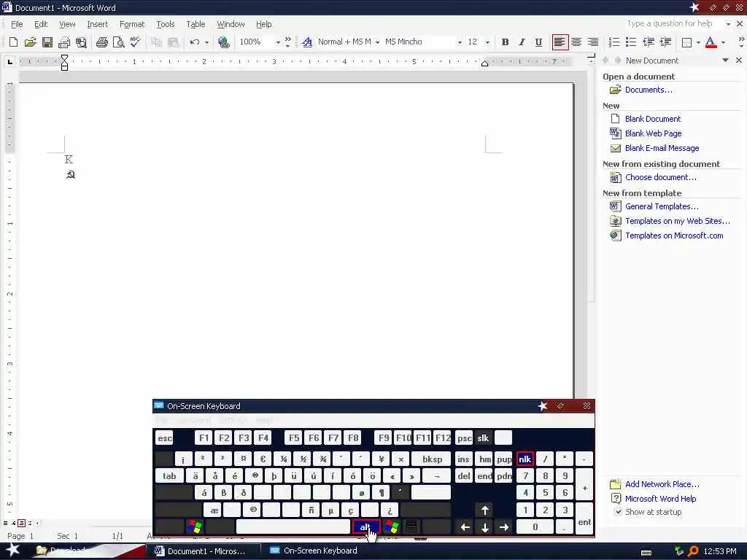The height and width of the screenshot is (560, 747).
Task: Open Microsoft Word Help link
Action: [660, 499]
